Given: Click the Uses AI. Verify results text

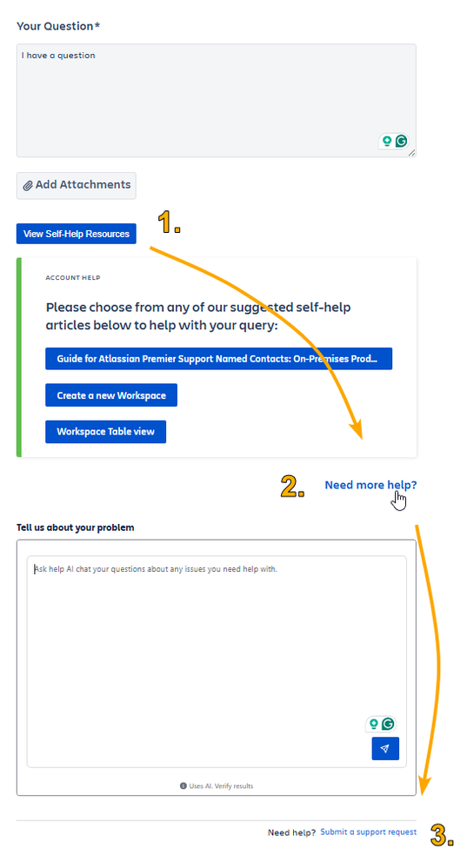Looking at the screenshot, I should pyautogui.click(x=221, y=786).
